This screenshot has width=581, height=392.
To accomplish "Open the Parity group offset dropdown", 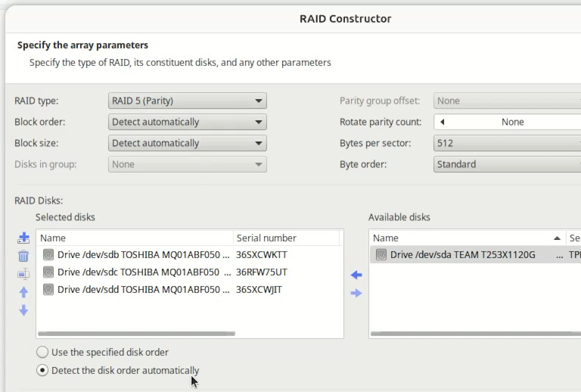I will [508, 101].
